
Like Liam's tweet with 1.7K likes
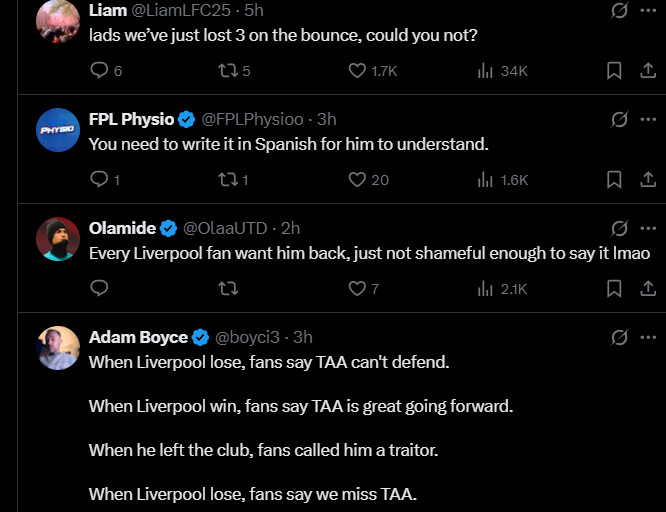click(358, 71)
